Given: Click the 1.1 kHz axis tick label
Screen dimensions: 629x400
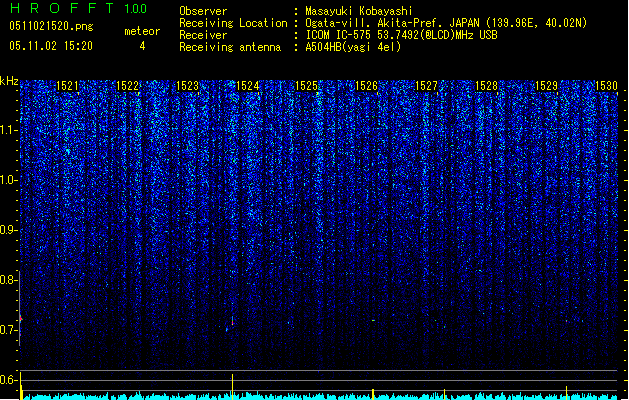Looking at the screenshot, I should pos(8,130).
